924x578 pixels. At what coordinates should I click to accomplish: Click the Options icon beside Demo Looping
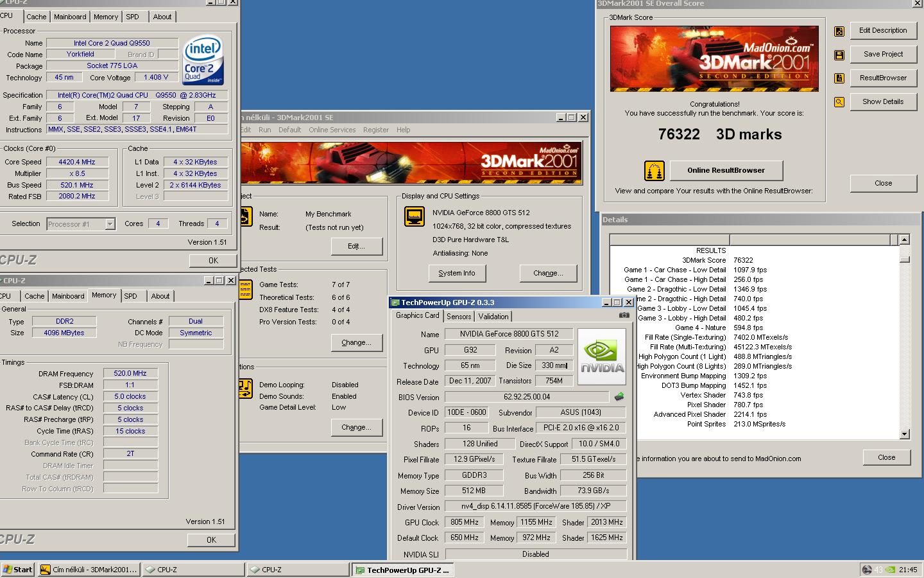click(246, 389)
